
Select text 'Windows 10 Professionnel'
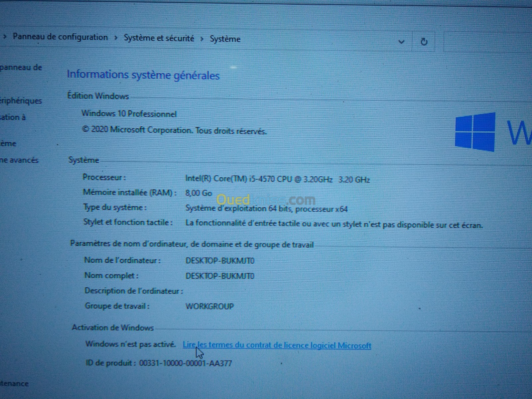(129, 114)
